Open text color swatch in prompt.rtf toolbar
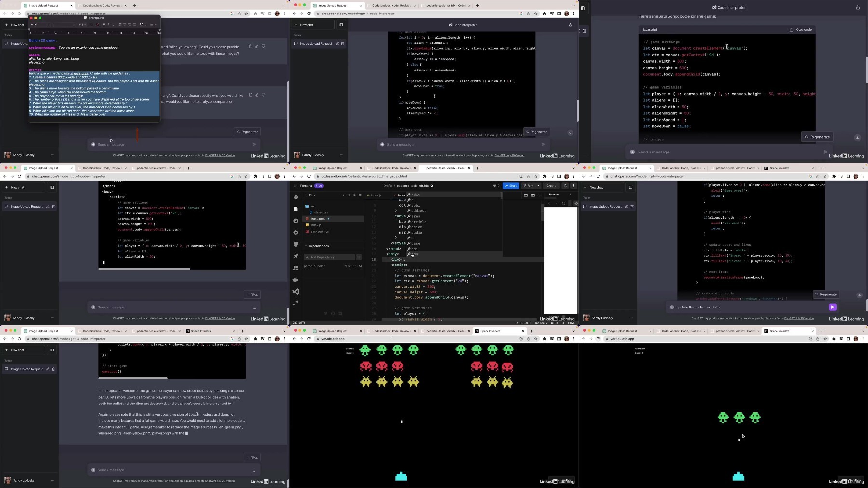 click(x=91, y=24)
